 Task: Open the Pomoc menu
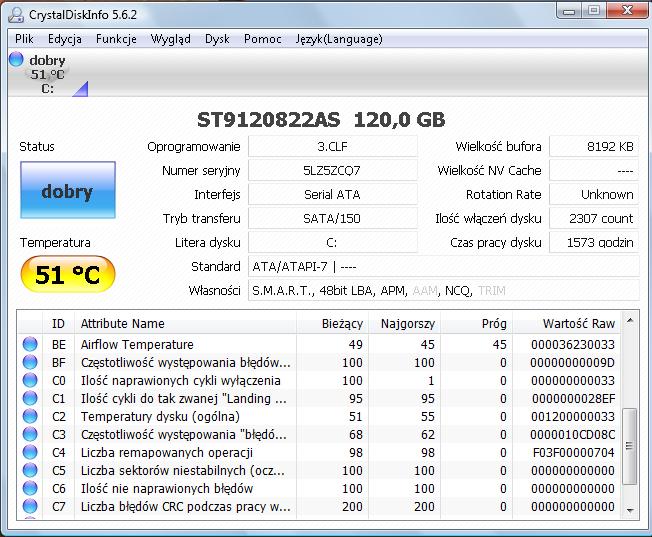coord(262,39)
